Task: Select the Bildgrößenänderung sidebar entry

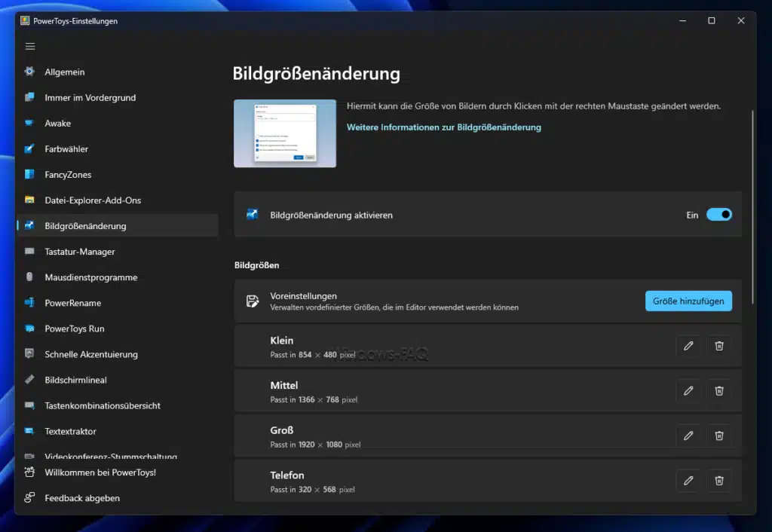Action: (118, 226)
